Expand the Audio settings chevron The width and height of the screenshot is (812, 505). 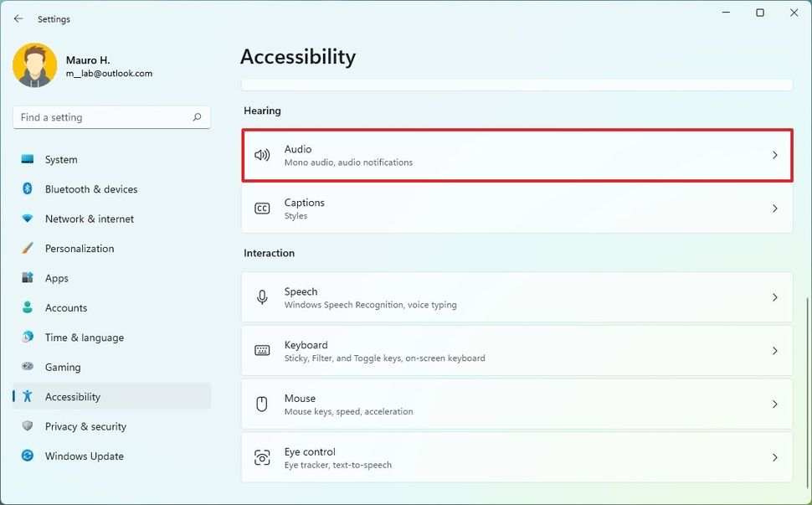(774, 155)
